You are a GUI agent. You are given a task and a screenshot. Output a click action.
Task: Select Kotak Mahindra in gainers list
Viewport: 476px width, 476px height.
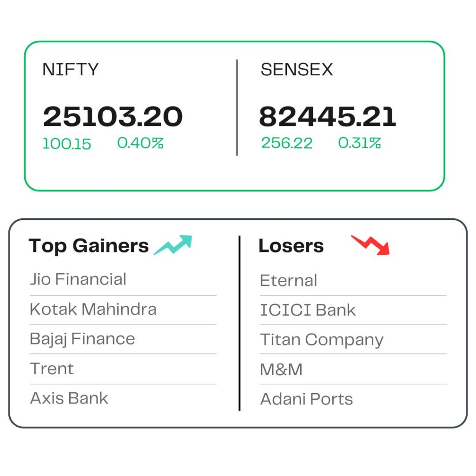(x=93, y=309)
